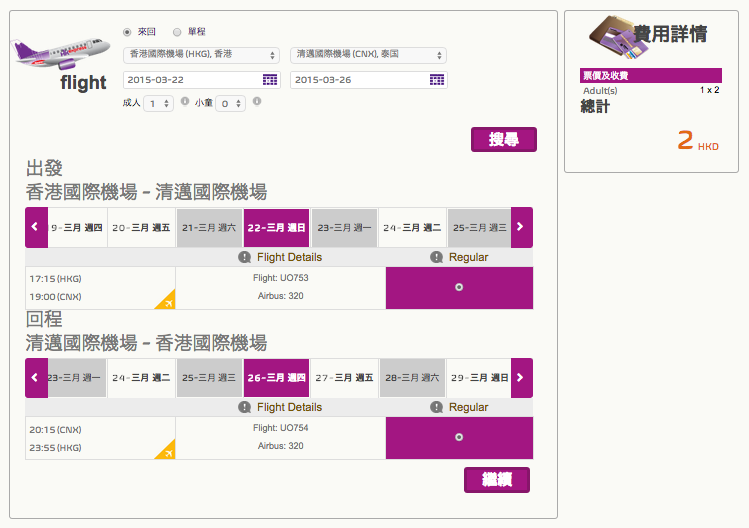Image resolution: width=749 pixels, height=528 pixels.
Task: Select Regular fare for flight UO753
Action: point(459,287)
